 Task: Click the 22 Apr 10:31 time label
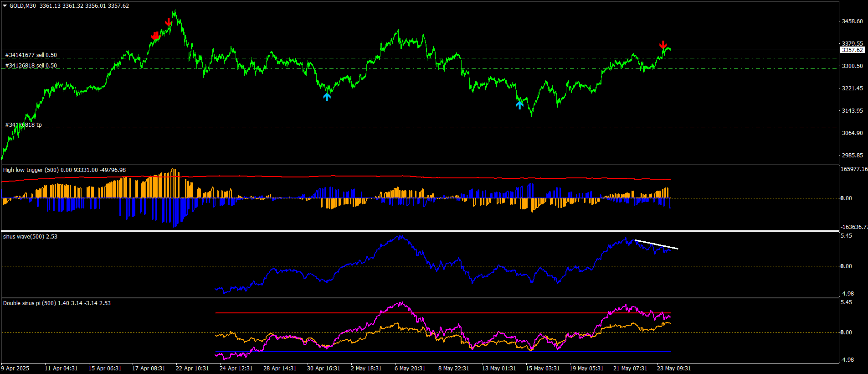click(x=192, y=369)
